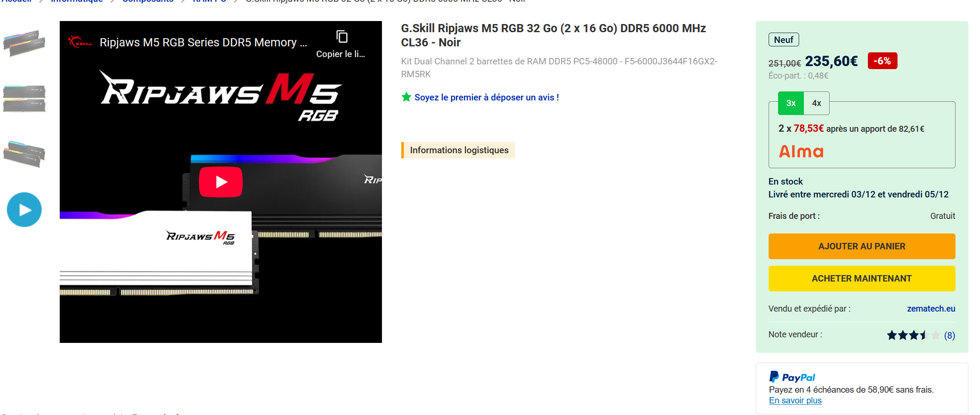980x415 pixels.
Task: Click the copy link icon on video
Action: (x=342, y=37)
